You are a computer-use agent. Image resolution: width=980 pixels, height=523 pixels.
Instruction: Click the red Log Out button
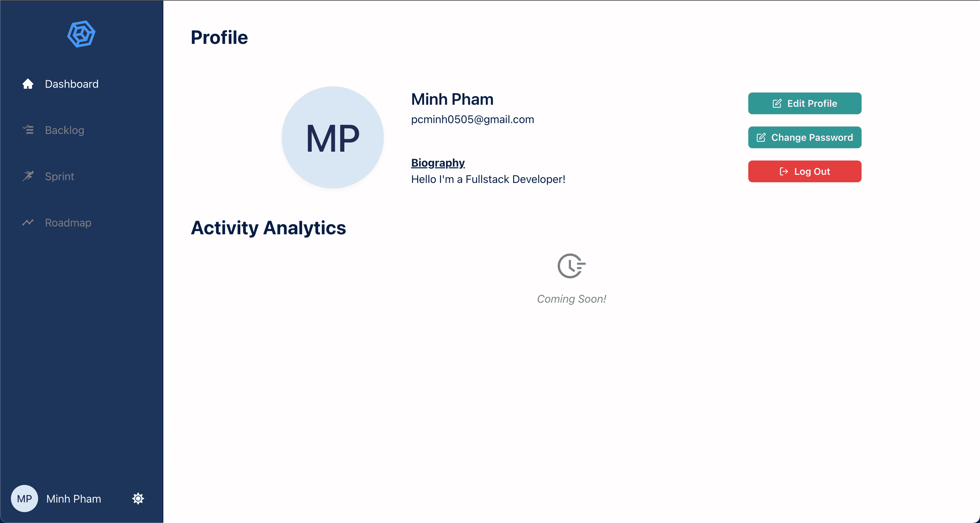805,171
